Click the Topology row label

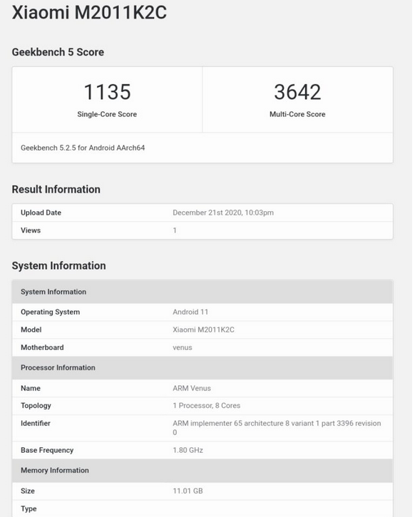36,406
